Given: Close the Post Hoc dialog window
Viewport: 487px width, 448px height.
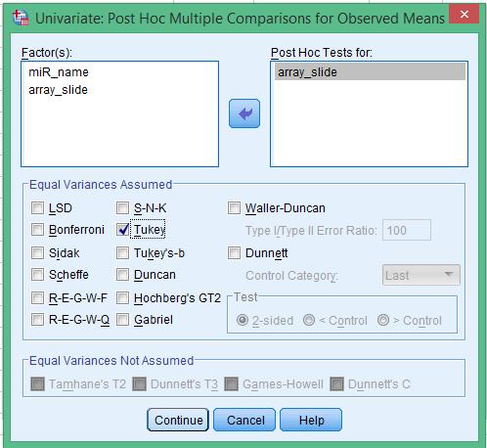Looking at the screenshot, I should 464,14.
